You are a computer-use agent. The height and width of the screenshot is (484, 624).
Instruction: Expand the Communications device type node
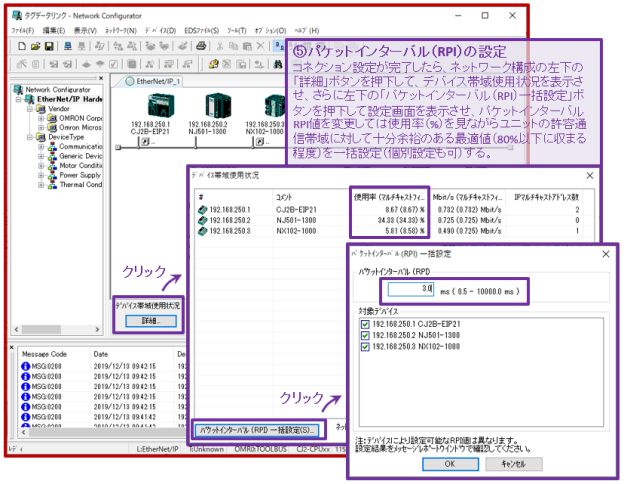[41, 146]
